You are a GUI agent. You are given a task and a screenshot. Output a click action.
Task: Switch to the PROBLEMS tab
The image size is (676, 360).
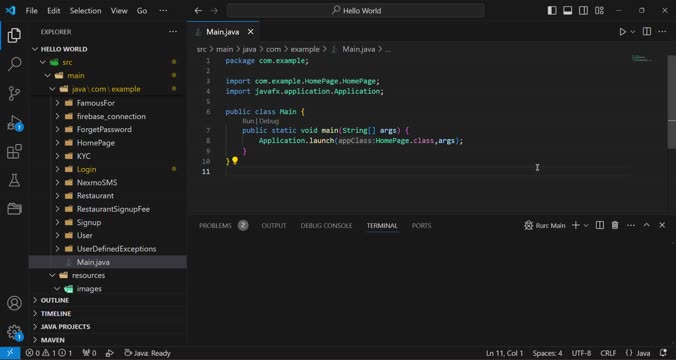tap(223, 225)
